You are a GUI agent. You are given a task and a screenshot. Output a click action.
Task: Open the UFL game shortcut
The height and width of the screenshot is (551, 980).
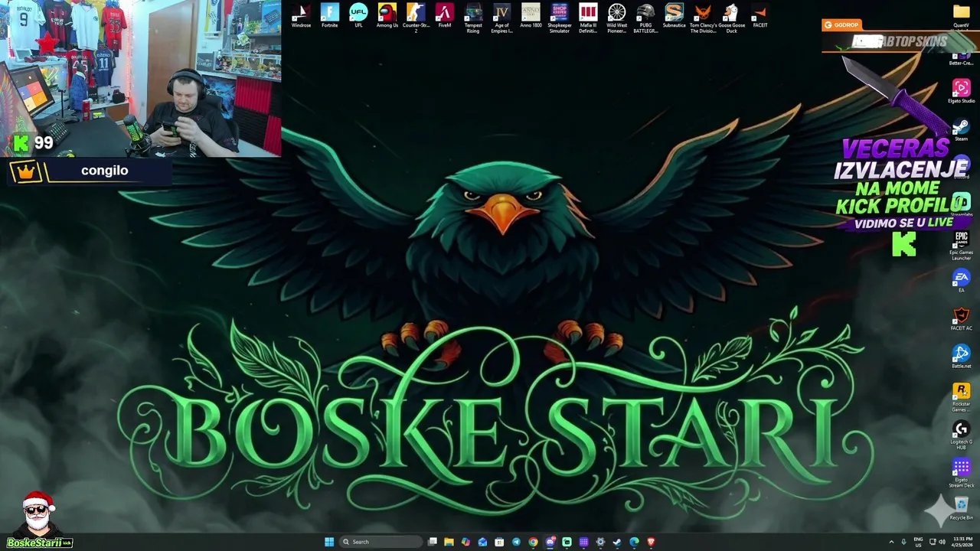tap(358, 15)
